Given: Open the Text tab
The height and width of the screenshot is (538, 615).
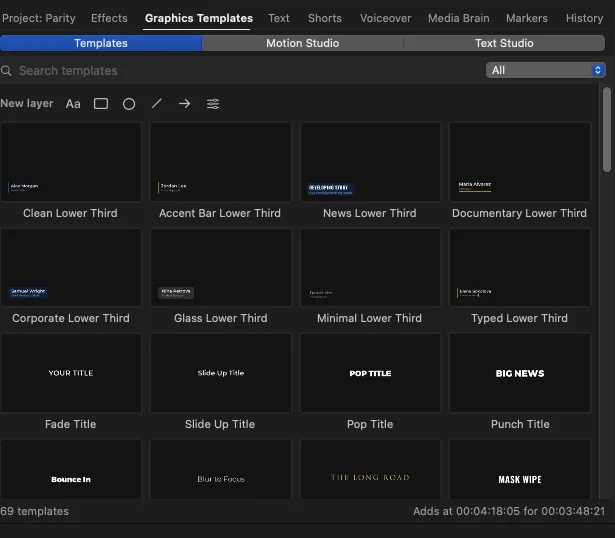Looking at the screenshot, I should coord(279,18).
